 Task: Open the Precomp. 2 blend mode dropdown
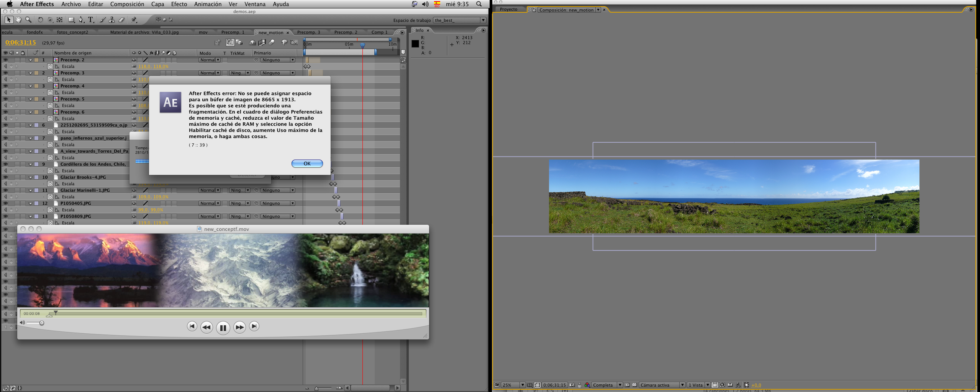(209, 60)
